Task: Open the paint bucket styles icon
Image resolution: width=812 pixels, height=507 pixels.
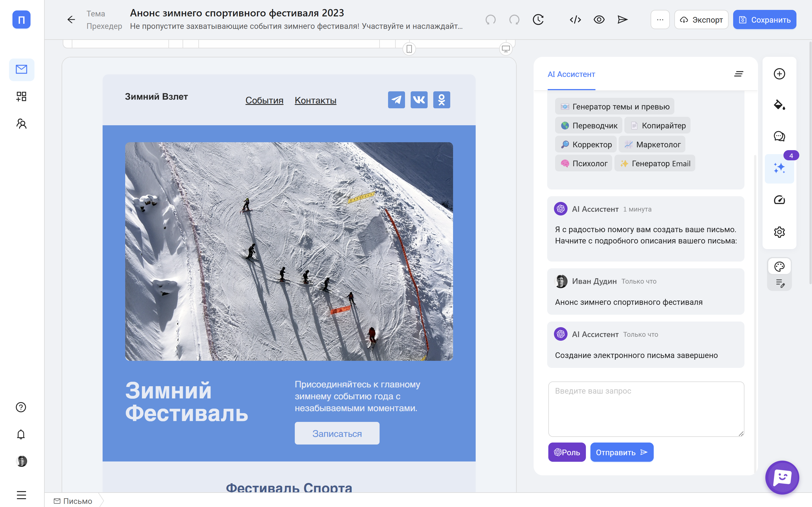Action: point(779,105)
